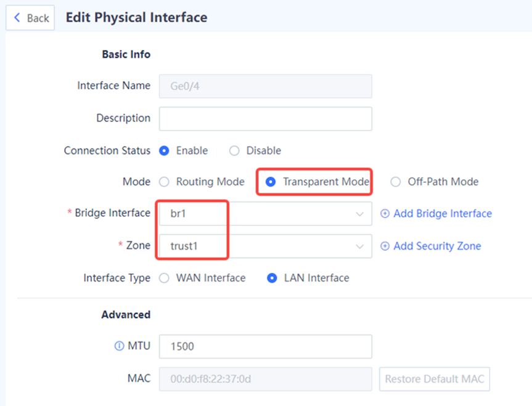The width and height of the screenshot is (532, 406).
Task: Click the Add Bridge Interface link
Action: click(443, 213)
